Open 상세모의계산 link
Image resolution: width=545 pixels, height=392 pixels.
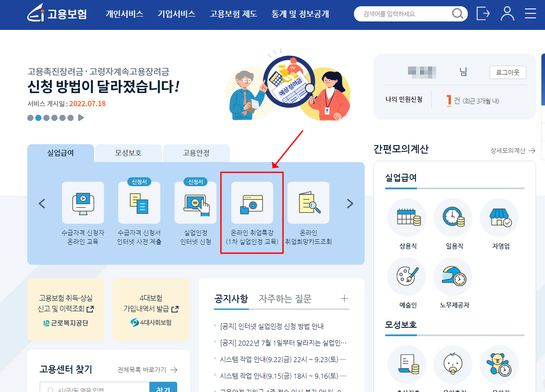click(513, 151)
